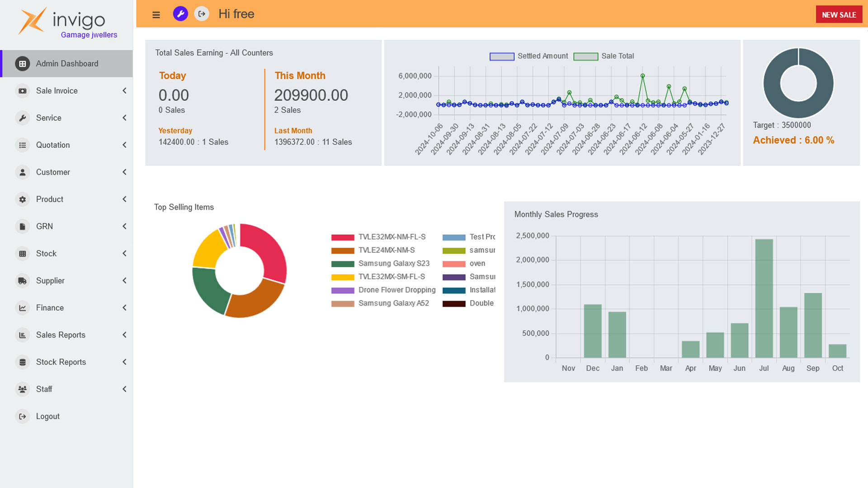The height and width of the screenshot is (488, 868).
Task: Open the Finance menu item
Action: click(x=66, y=308)
